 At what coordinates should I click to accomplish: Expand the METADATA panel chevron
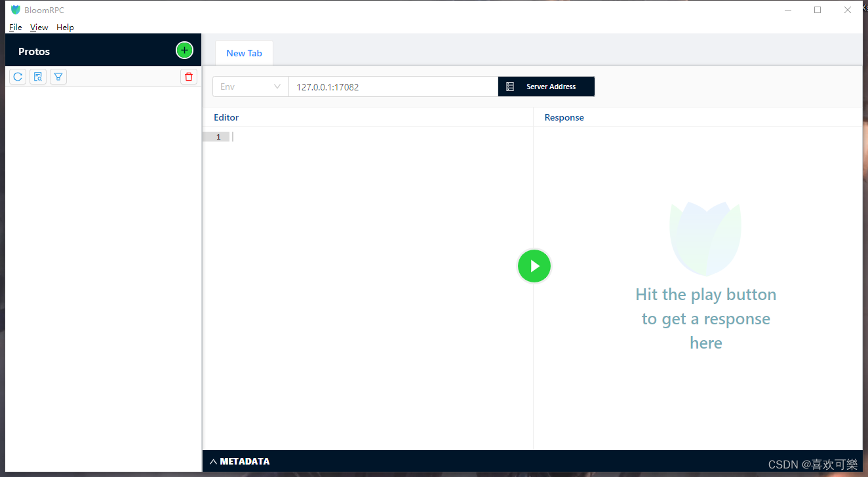(213, 461)
